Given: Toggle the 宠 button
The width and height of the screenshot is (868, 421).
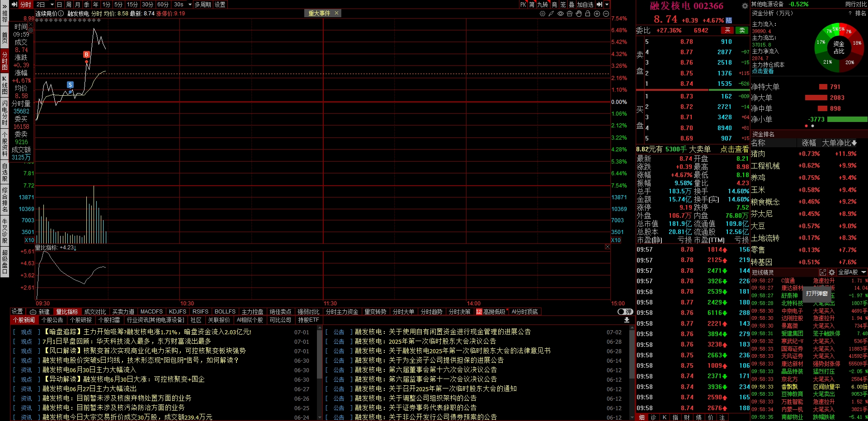Looking at the screenshot, I should pyautogui.click(x=563, y=5).
